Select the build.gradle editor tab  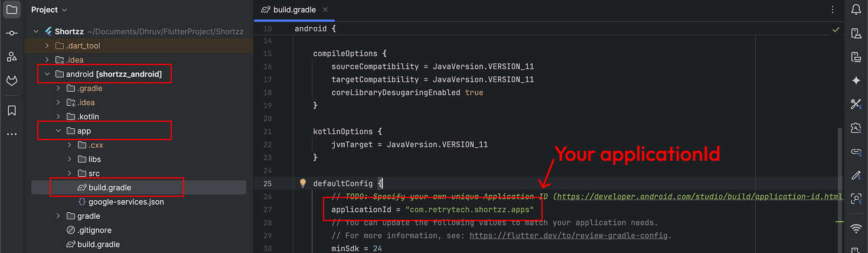point(294,10)
